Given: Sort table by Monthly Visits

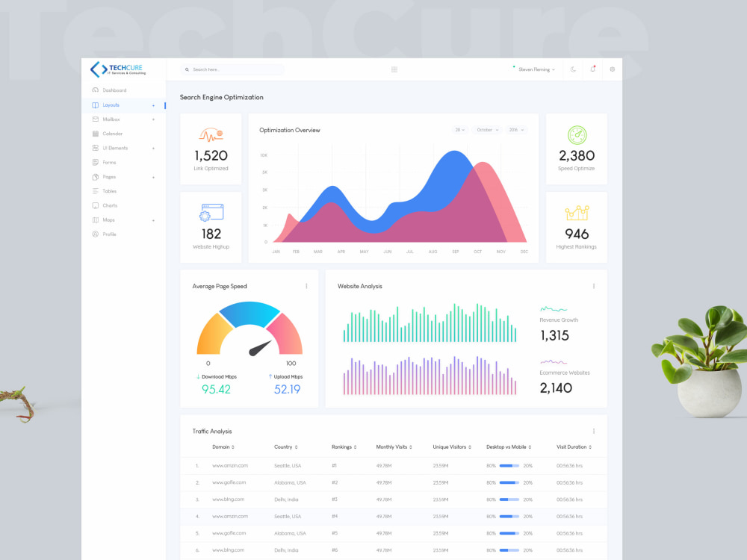Looking at the screenshot, I should pyautogui.click(x=394, y=447).
